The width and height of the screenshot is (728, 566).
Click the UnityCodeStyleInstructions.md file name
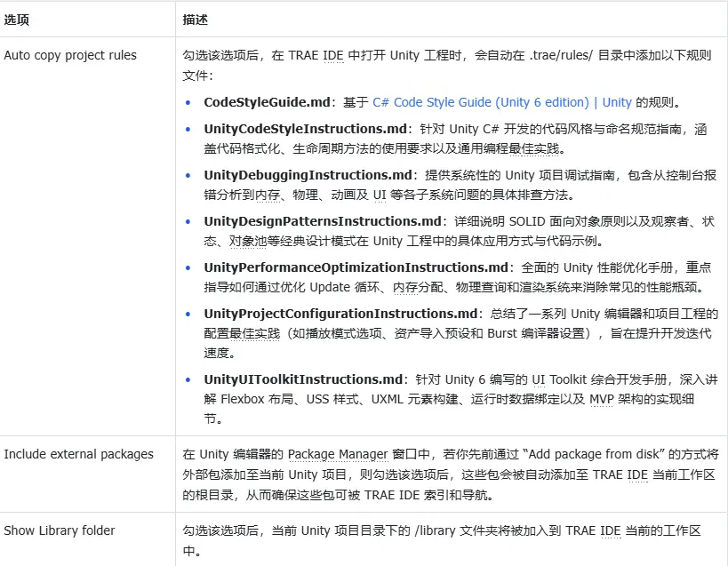[306, 129]
